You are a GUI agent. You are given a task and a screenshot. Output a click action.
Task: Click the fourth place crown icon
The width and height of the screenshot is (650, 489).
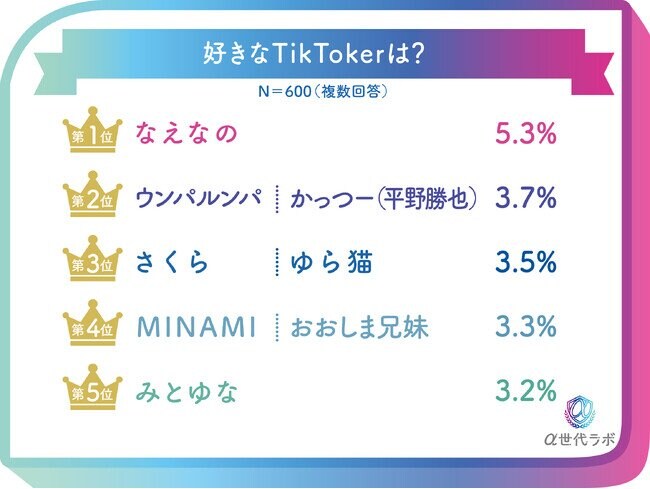coord(93,324)
